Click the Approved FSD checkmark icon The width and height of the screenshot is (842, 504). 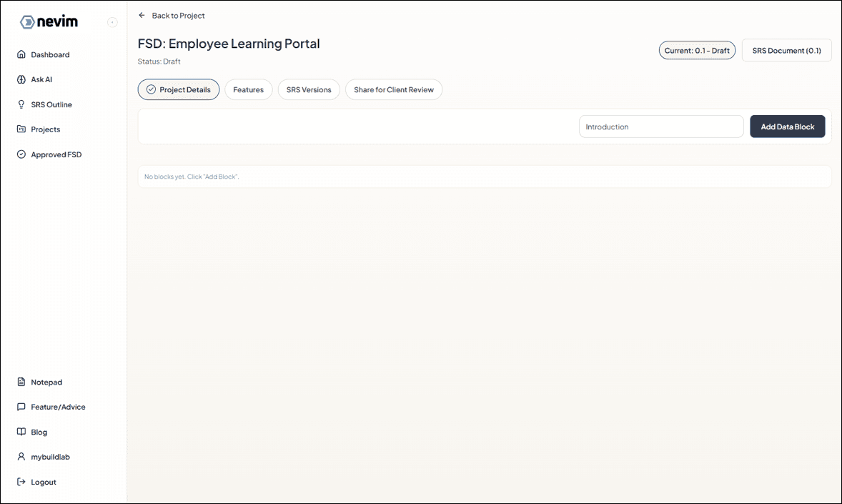pyautogui.click(x=21, y=154)
